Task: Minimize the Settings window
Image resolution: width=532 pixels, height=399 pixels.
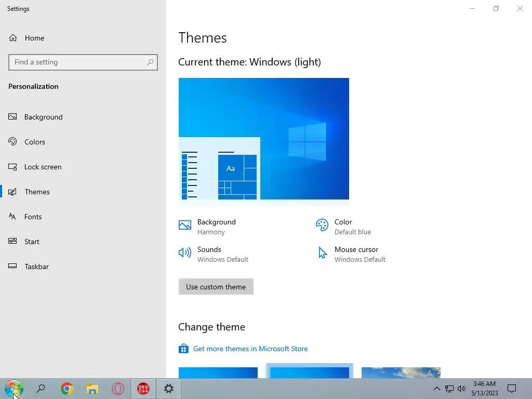Action: point(472,8)
